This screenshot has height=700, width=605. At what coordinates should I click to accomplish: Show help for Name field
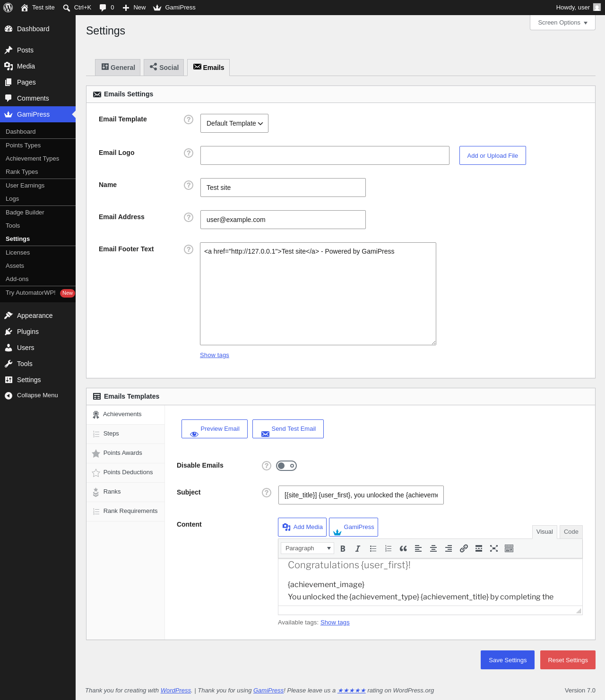[x=189, y=185]
